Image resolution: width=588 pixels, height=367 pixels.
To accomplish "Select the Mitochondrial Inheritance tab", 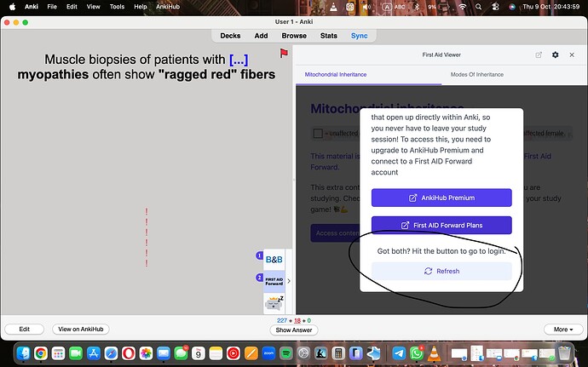I will click(338, 75).
